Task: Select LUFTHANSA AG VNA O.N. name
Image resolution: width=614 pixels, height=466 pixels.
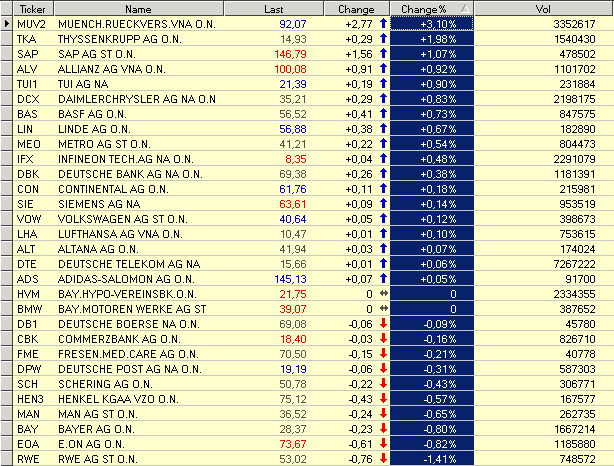Action: [x=120, y=234]
